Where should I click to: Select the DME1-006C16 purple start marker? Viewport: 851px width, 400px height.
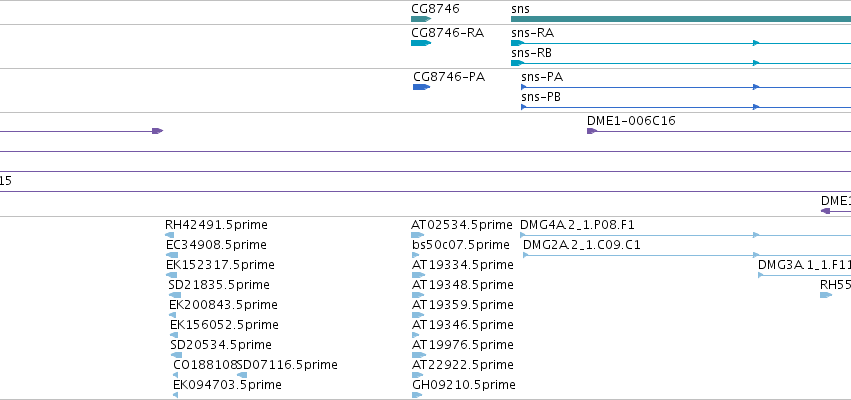pos(592,131)
